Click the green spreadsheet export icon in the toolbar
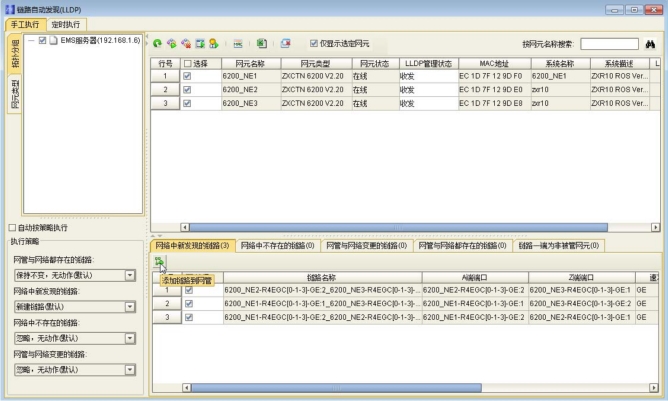 point(261,44)
